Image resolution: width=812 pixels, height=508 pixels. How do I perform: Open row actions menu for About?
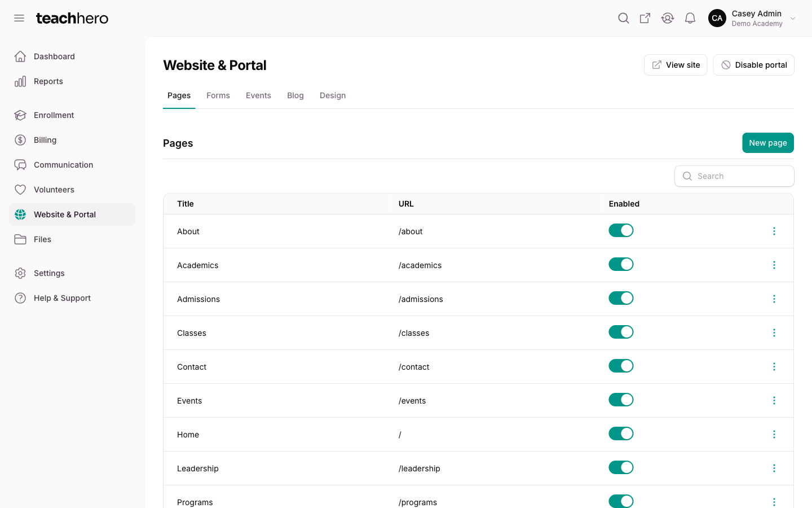coord(774,231)
